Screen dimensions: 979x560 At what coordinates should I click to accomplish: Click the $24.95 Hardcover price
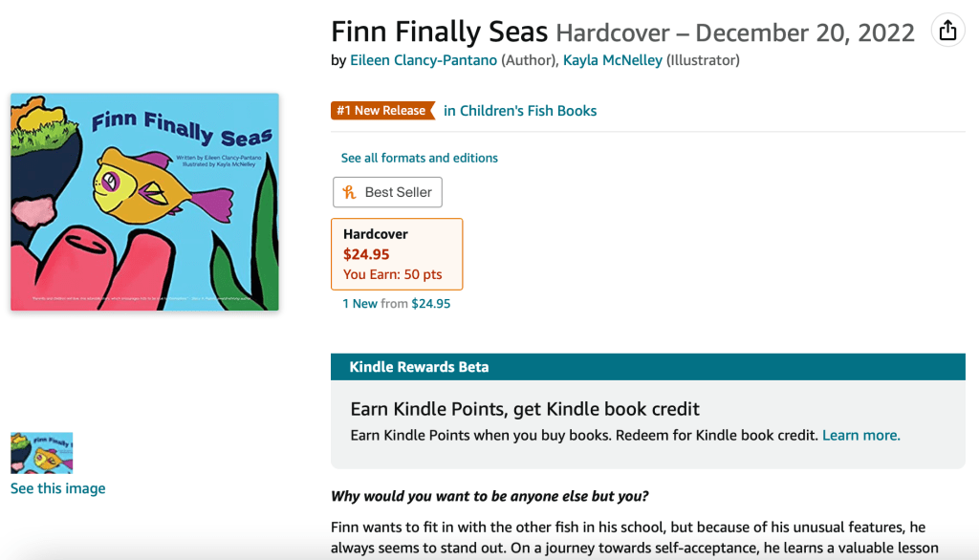pos(368,254)
